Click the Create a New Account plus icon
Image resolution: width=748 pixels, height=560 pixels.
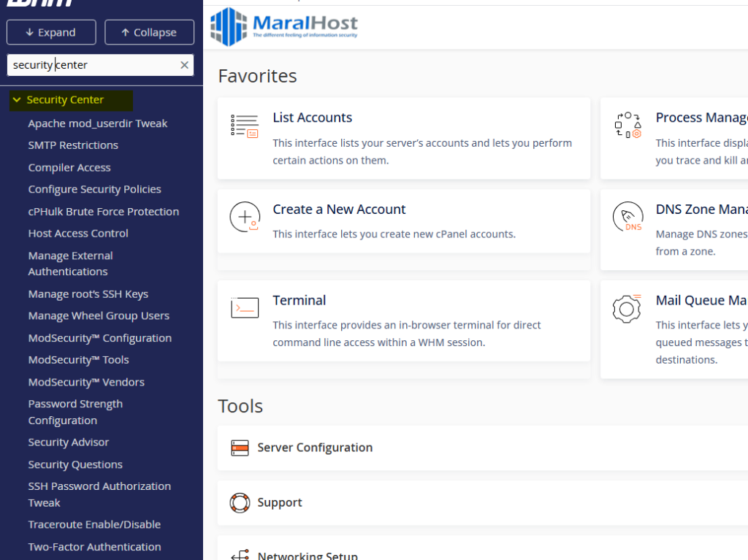coord(244,217)
